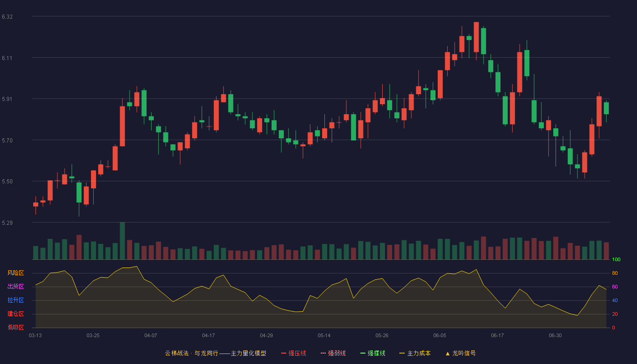Click the first red candlestick at 03-13
This screenshot has width=637, height=364.
tap(35, 204)
